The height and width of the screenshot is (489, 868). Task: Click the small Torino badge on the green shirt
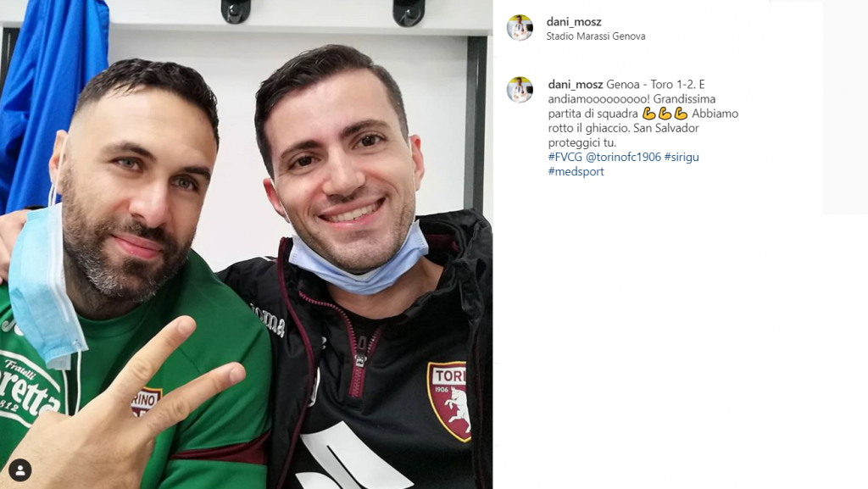146,401
